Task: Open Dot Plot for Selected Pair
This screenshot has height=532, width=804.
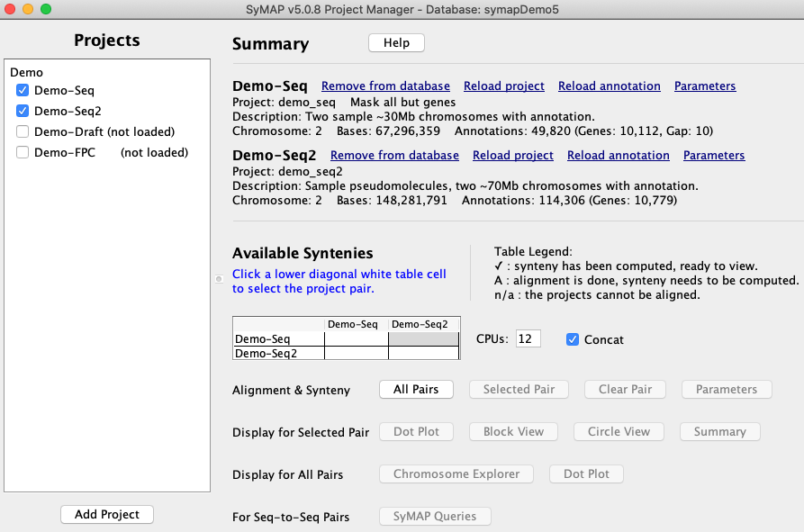Action: [416, 432]
